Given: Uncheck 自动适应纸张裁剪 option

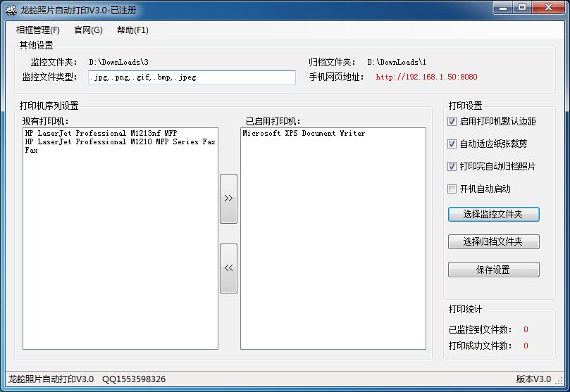Looking at the screenshot, I should coord(452,144).
